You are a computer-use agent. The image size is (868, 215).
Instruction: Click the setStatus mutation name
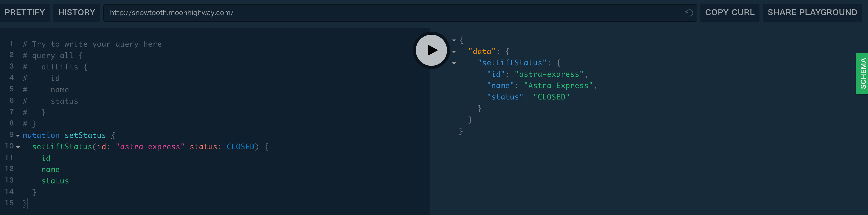pyautogui.click(x=85, y=135)
